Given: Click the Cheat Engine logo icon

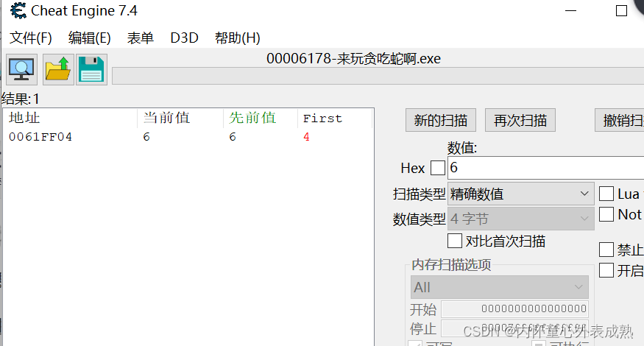Looking at the screenshot, I should click(18, 10).
